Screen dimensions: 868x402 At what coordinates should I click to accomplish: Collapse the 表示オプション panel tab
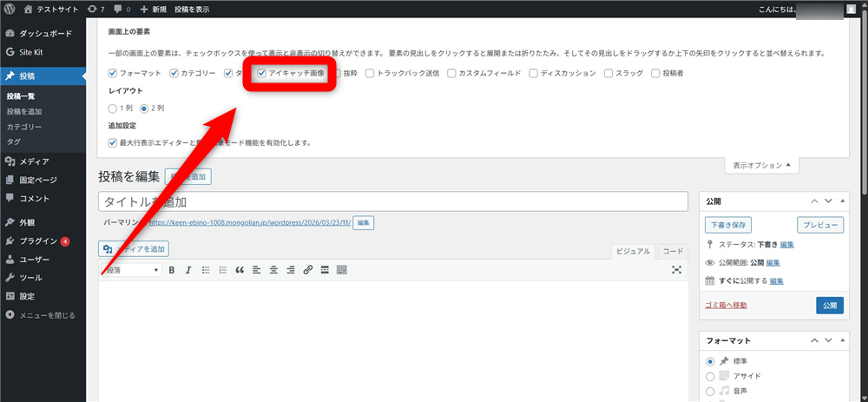(762, 165)
